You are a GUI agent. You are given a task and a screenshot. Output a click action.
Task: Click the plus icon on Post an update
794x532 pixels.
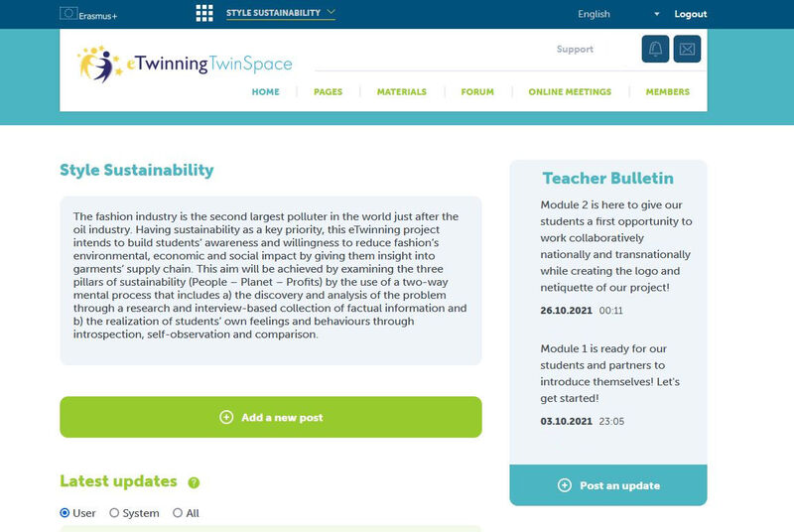565,485
